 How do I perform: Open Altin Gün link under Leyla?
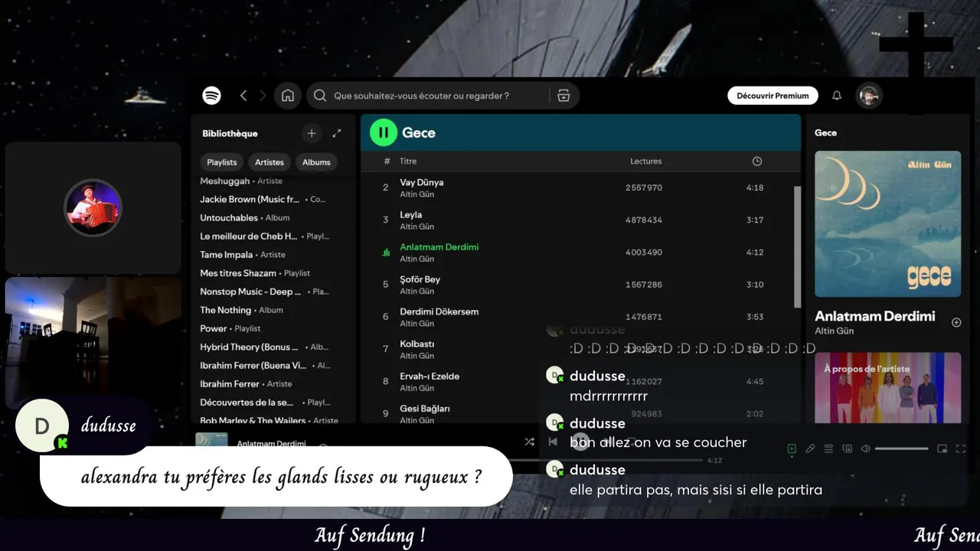tap(416, 227)
